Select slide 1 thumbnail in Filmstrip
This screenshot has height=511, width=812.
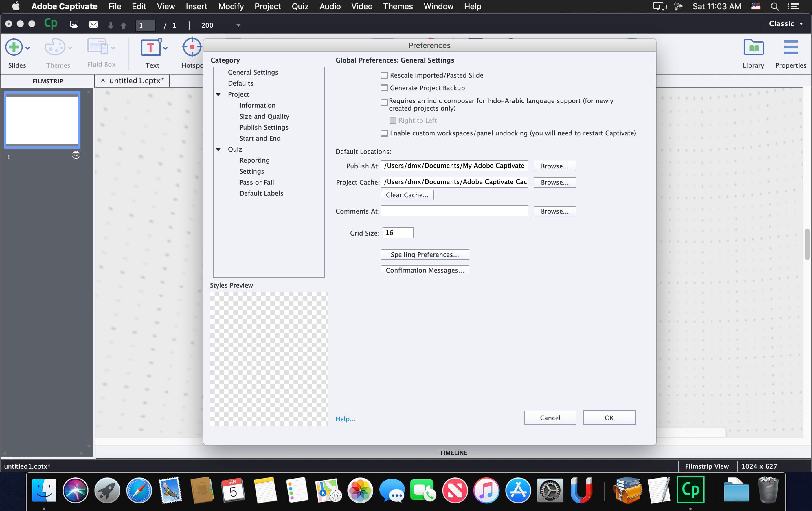[x=42, y=120]
